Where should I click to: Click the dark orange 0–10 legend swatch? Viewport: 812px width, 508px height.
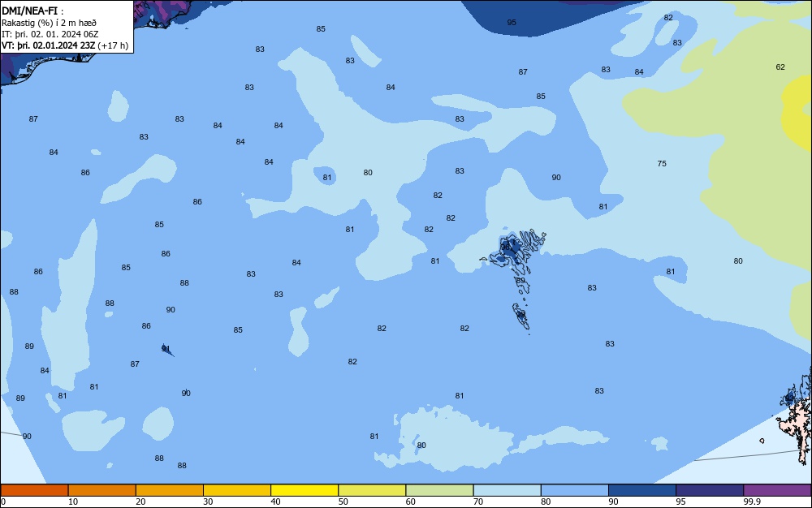click(x=34, y=490)
